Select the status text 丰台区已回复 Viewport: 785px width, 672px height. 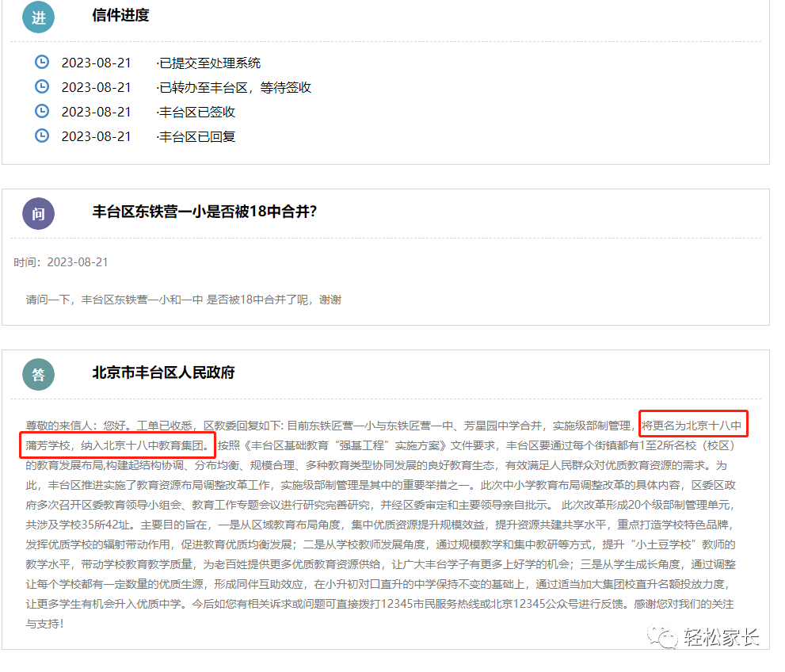click(x=196, y=137)
